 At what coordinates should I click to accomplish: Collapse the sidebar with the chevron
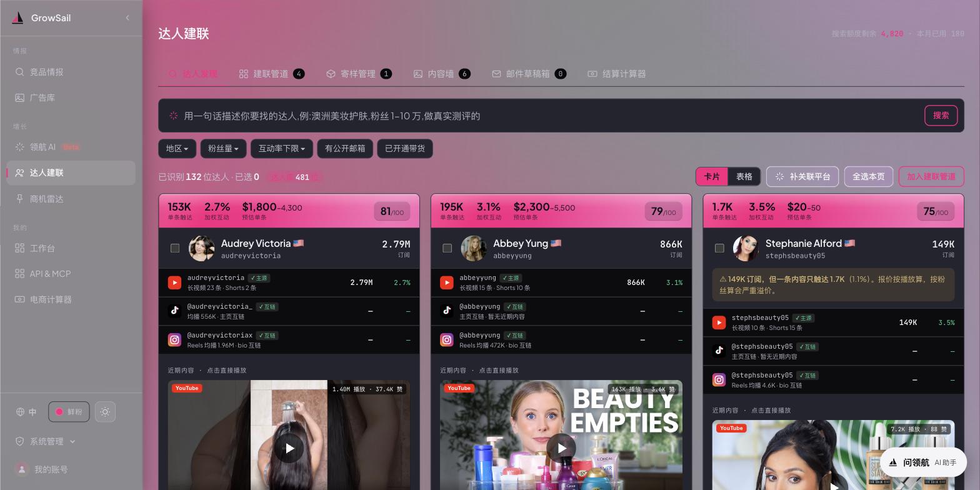(127, 17)
